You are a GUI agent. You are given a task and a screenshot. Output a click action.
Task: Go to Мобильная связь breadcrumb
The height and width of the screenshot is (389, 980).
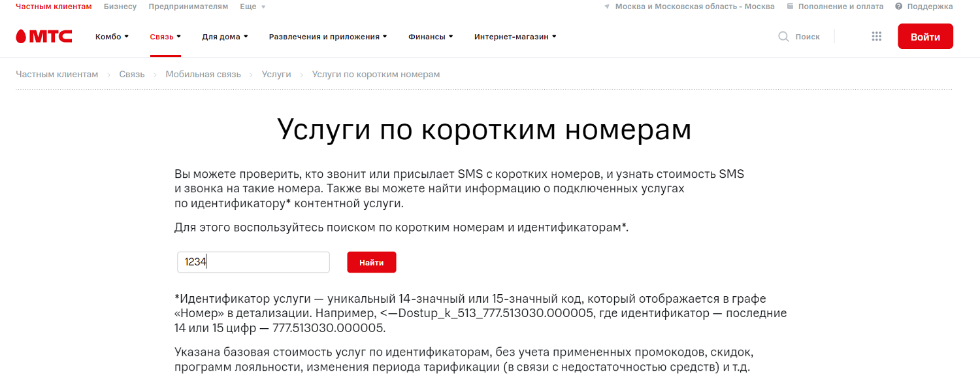pos(203,75)
